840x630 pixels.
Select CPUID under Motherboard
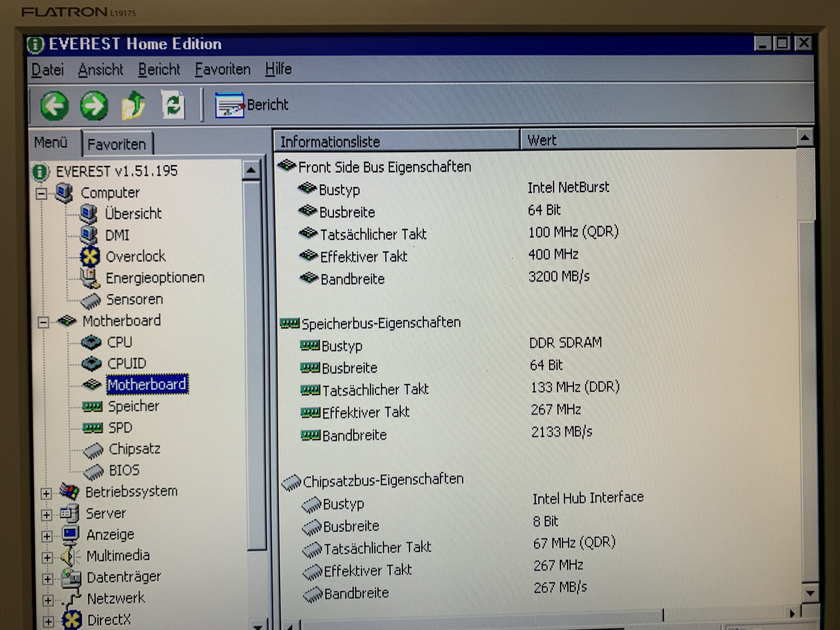point(126,363)
